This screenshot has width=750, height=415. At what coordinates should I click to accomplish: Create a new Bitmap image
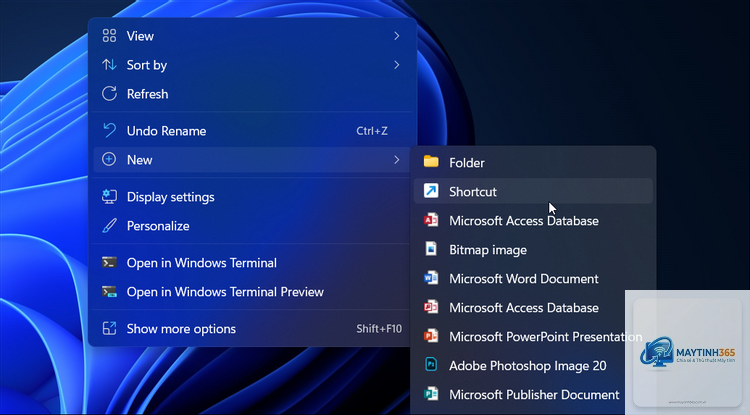pyautogui.click(x=533, y=250)
